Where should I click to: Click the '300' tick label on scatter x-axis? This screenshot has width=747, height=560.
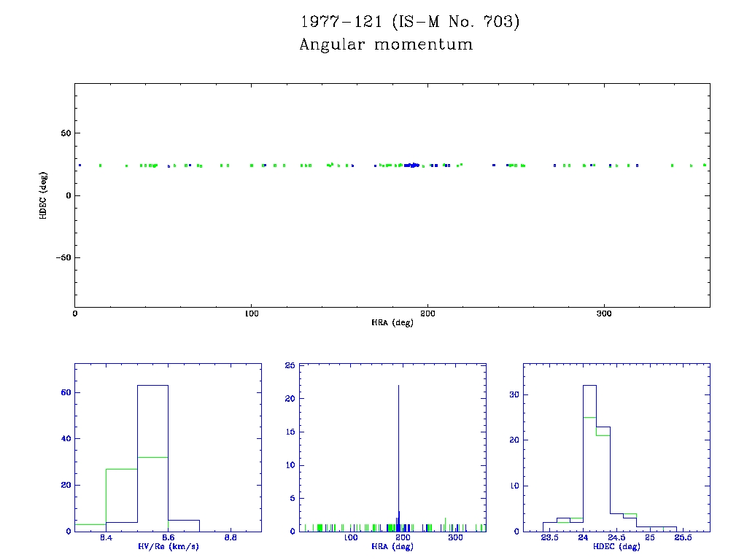(603, 314)
